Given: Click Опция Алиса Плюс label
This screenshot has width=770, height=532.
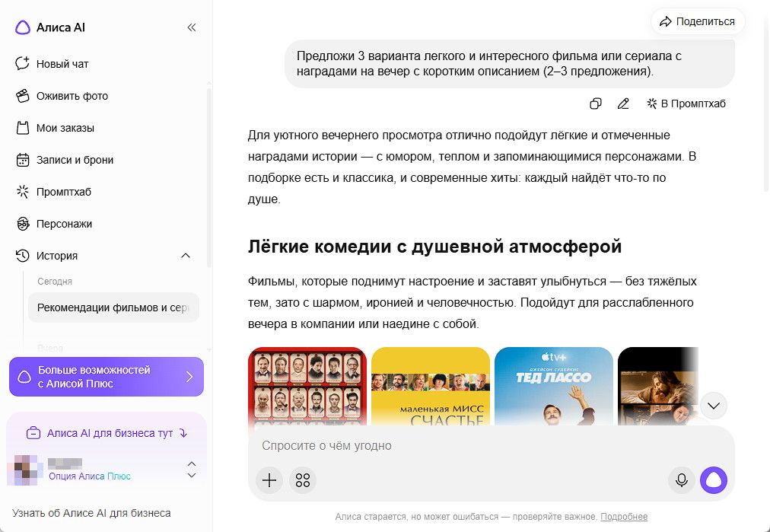Looking at the screenshot, I should click(x=89, y=476).
